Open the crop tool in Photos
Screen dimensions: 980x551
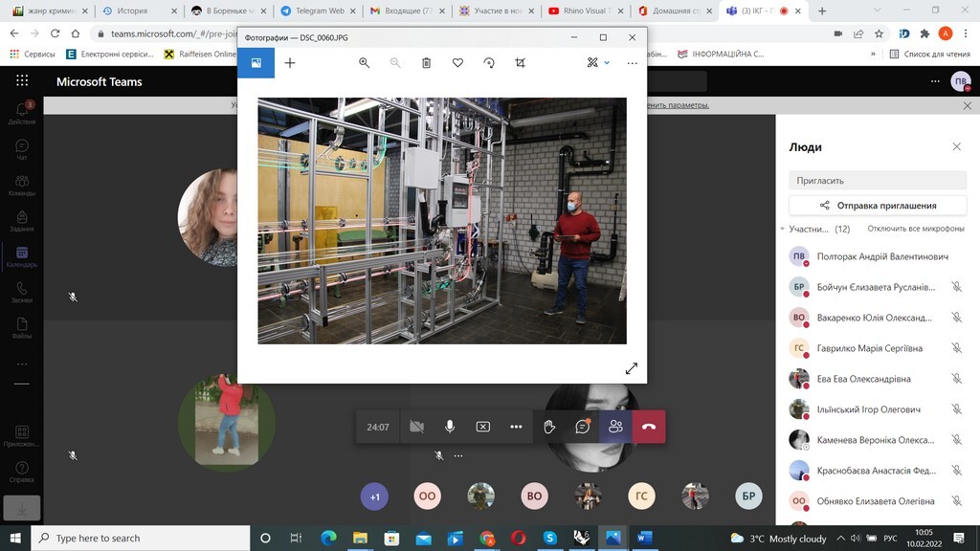point(520,63)
